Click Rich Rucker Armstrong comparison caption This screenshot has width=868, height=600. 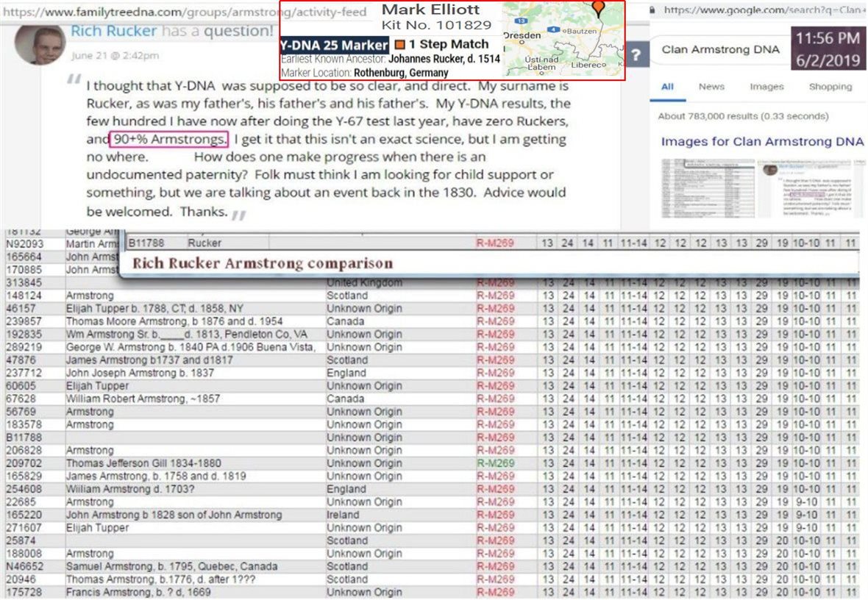(x=263, y=263)
